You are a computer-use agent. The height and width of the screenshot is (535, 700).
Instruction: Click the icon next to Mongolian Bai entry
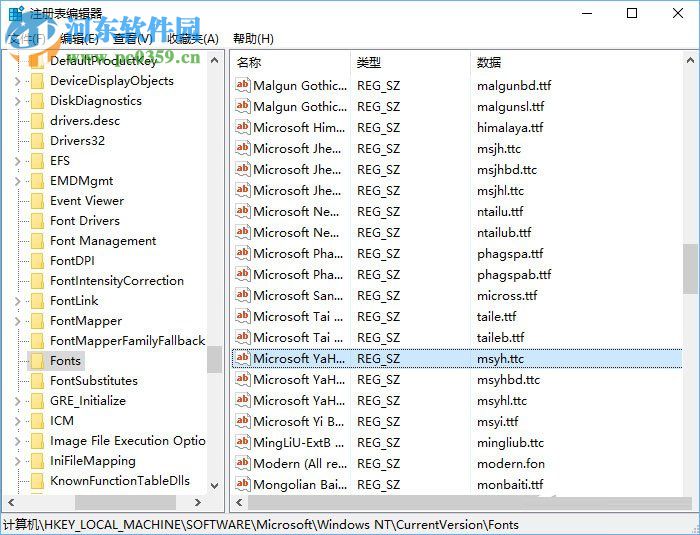(x=242, y=484)
